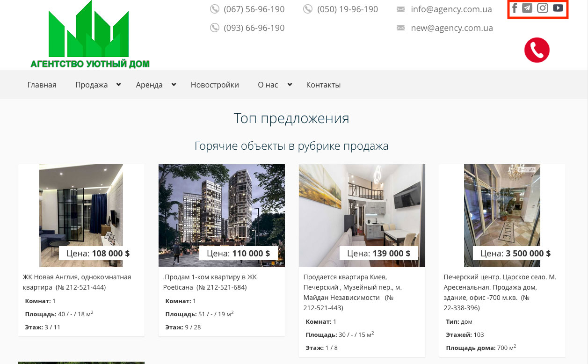
Task: Click heading Горячие объекты в рубрике продажа
Action: 291,146
